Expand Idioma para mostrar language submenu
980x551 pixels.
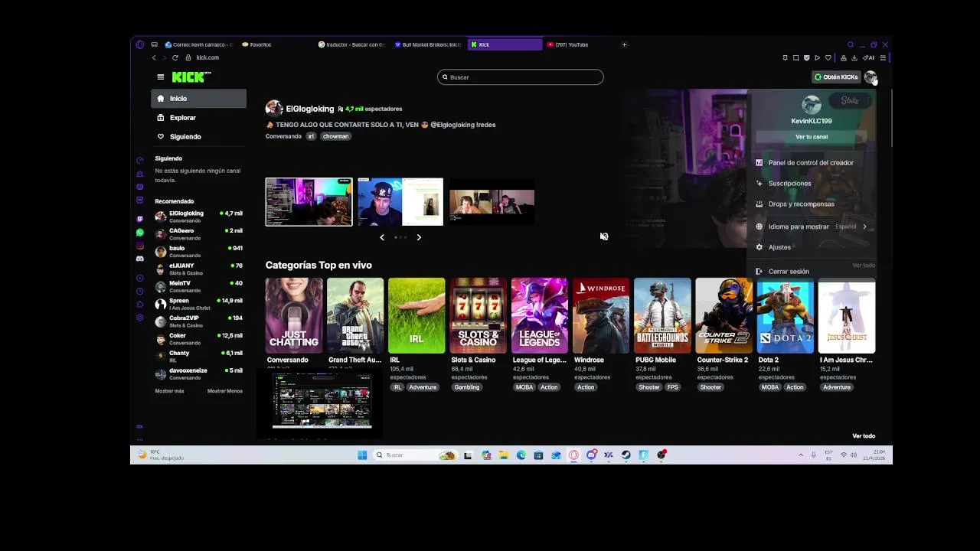[x=811, y=227]
